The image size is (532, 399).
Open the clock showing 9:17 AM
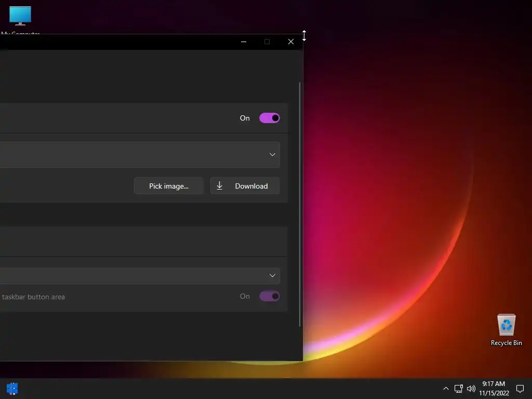pyautogui.click(x=494, y=389)
